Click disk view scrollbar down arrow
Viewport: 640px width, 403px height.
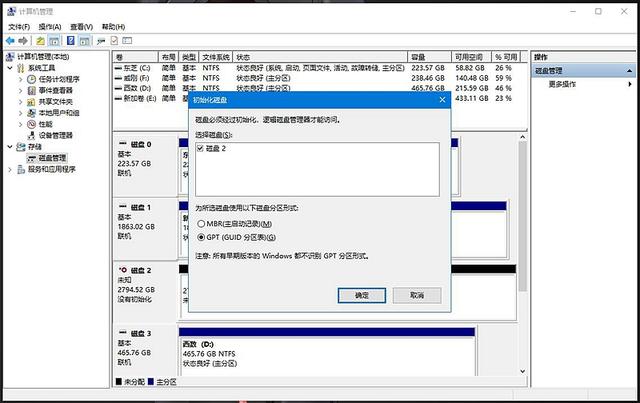(523, 371)
